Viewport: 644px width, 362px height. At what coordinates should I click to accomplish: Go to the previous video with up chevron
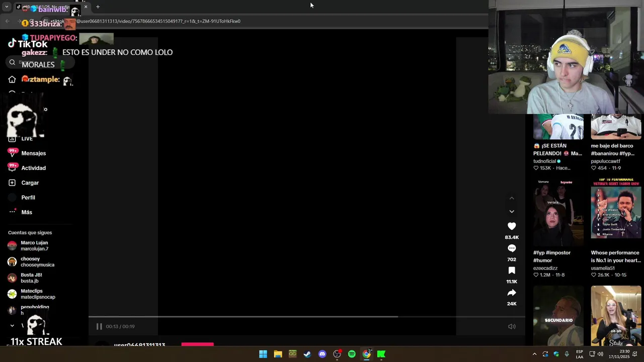[x=512, y=198]
